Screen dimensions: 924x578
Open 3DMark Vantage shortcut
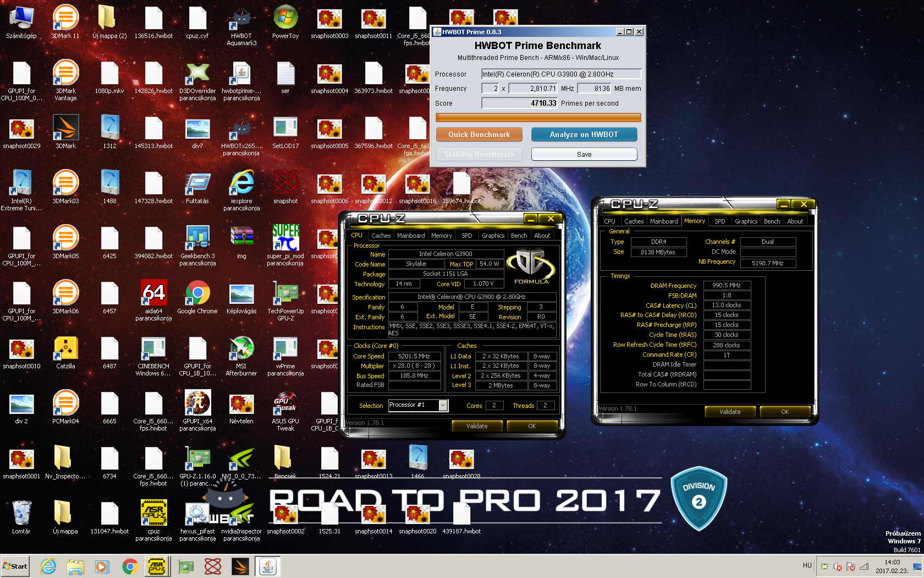[x=65, y=80]
